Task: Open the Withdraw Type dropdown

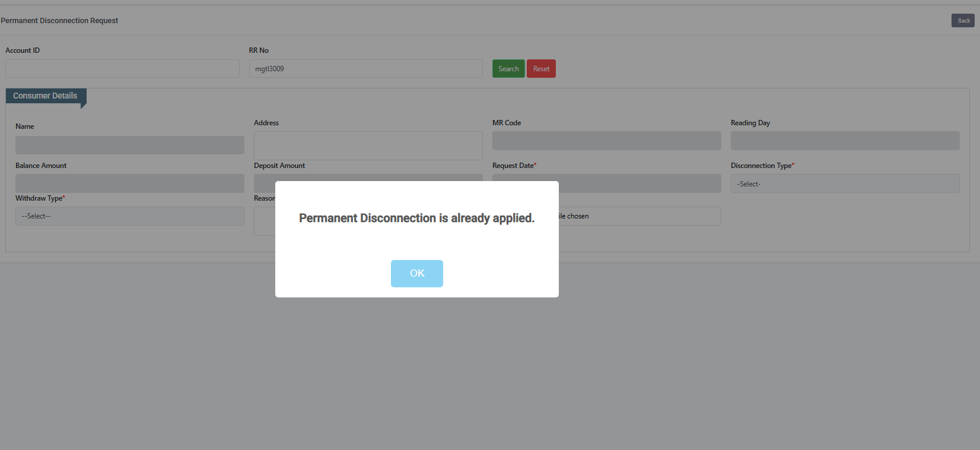Action: [x=130, y=216]
